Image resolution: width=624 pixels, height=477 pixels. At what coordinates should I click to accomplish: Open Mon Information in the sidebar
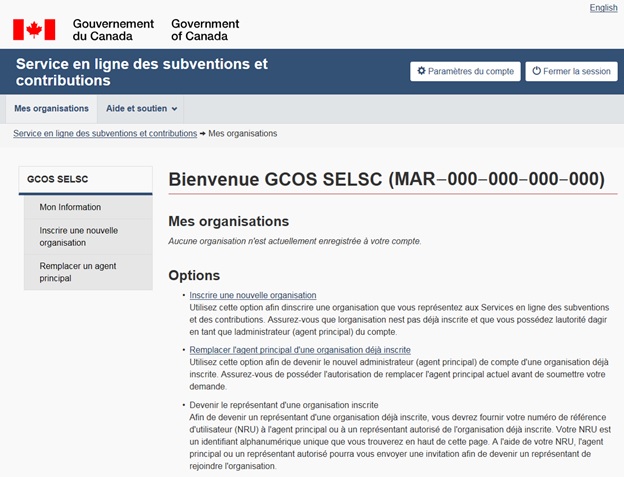click(70, 207)
